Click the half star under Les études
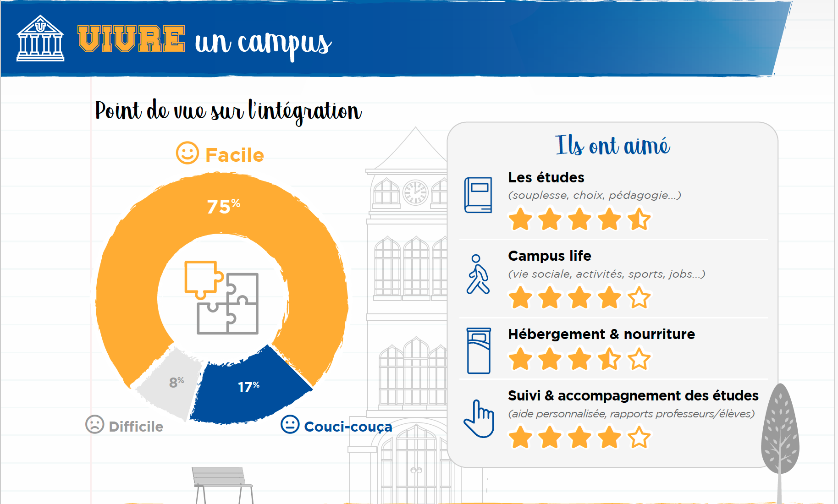This screenshot has width=838, height=504. click(639, 219)
